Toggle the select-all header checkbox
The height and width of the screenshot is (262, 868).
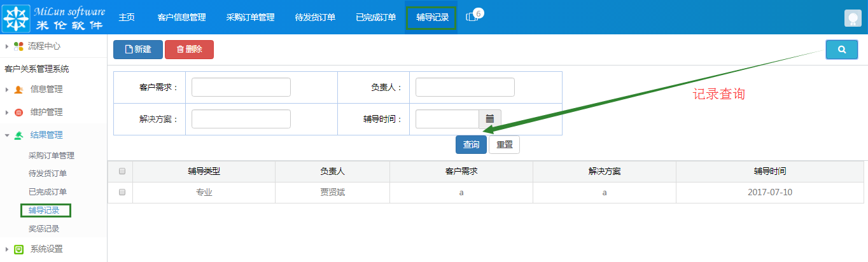[122, 171]
